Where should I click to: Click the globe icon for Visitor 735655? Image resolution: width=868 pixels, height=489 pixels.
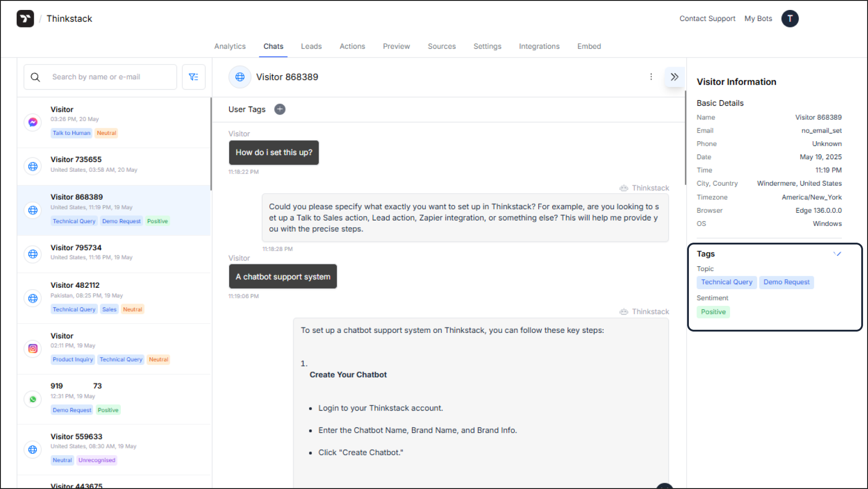click(x=33, y=166)
